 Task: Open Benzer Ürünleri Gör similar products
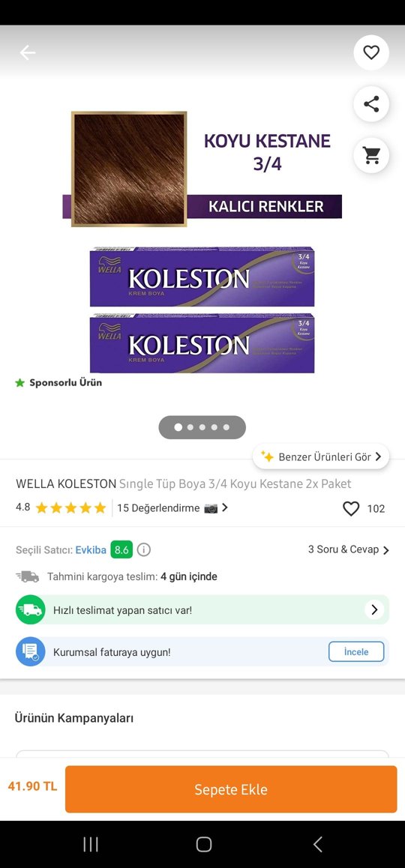tap(321, 456)
